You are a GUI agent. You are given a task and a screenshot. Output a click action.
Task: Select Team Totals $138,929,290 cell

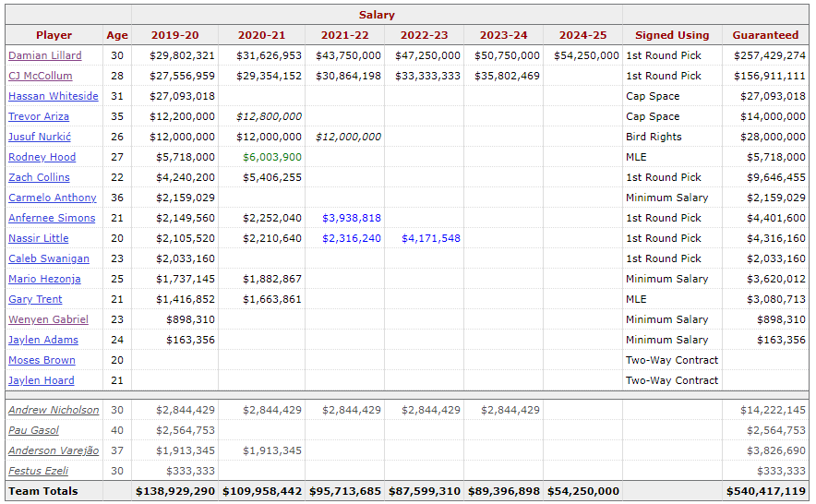tap(175, 491)
